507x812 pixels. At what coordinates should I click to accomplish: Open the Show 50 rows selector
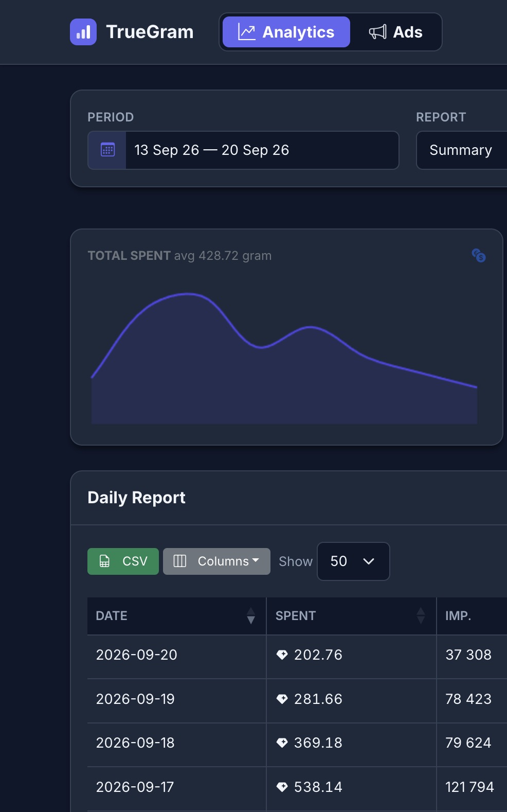point(353,561)
